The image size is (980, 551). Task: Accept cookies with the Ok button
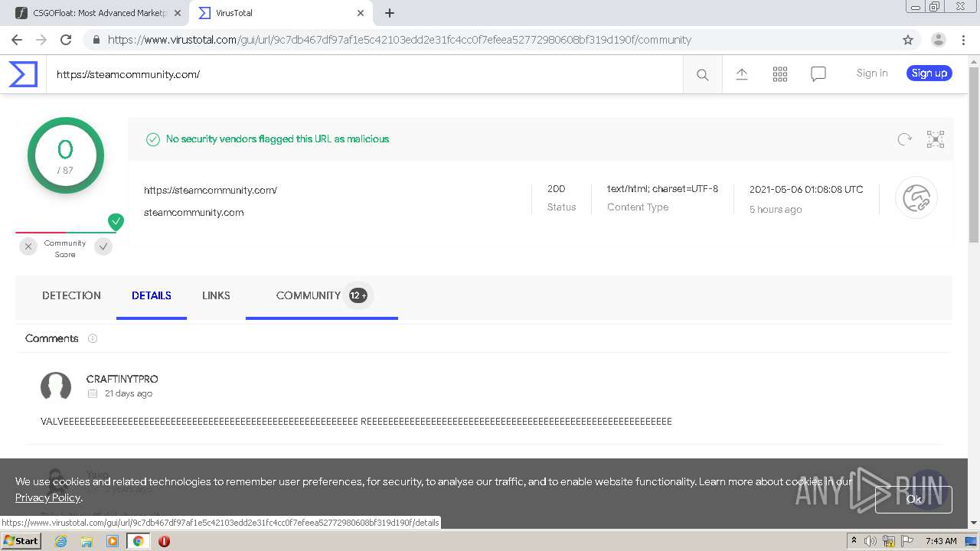[913, 499]
